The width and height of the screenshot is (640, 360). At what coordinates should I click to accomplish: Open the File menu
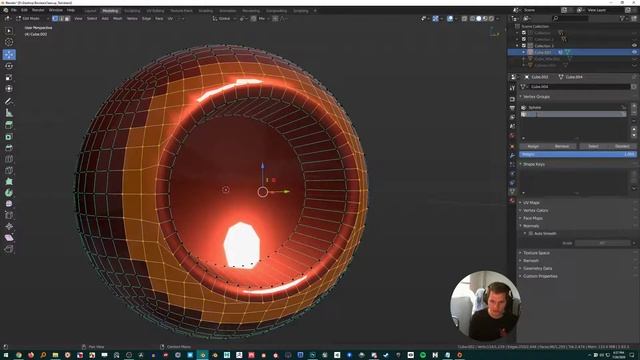[13, 10]
